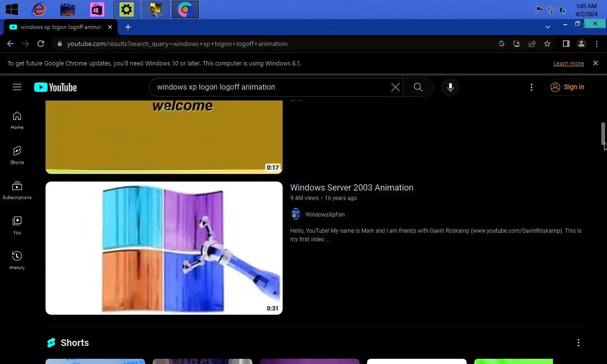Open a new browser tab
Screen dimensions: 607x364
coord(128,27)
